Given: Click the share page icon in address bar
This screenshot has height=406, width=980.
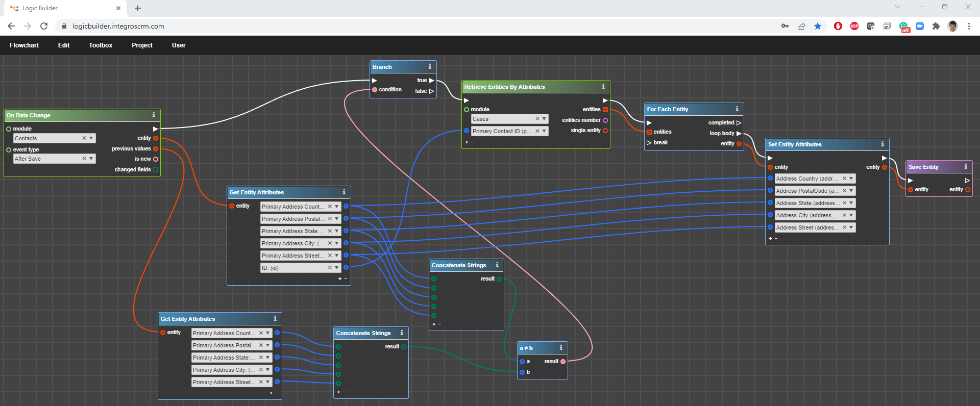Looking at the screenshot, I should click(801, 26).
